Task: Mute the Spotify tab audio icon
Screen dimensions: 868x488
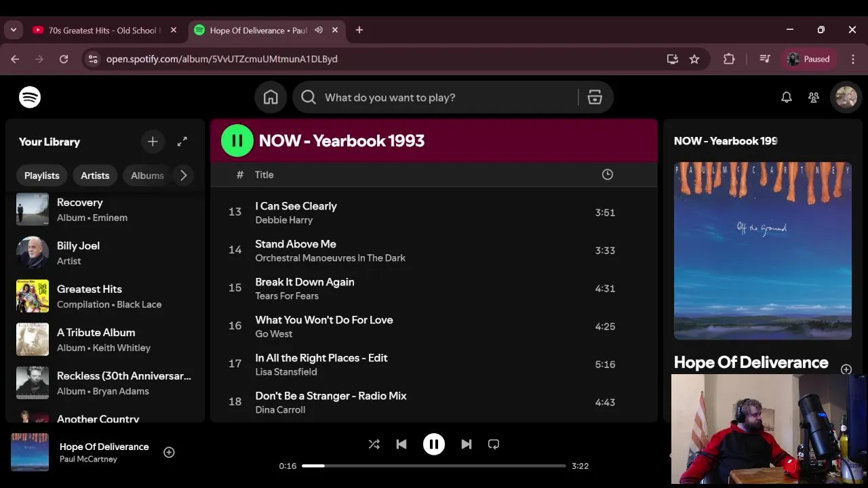Action: point(319,30)
